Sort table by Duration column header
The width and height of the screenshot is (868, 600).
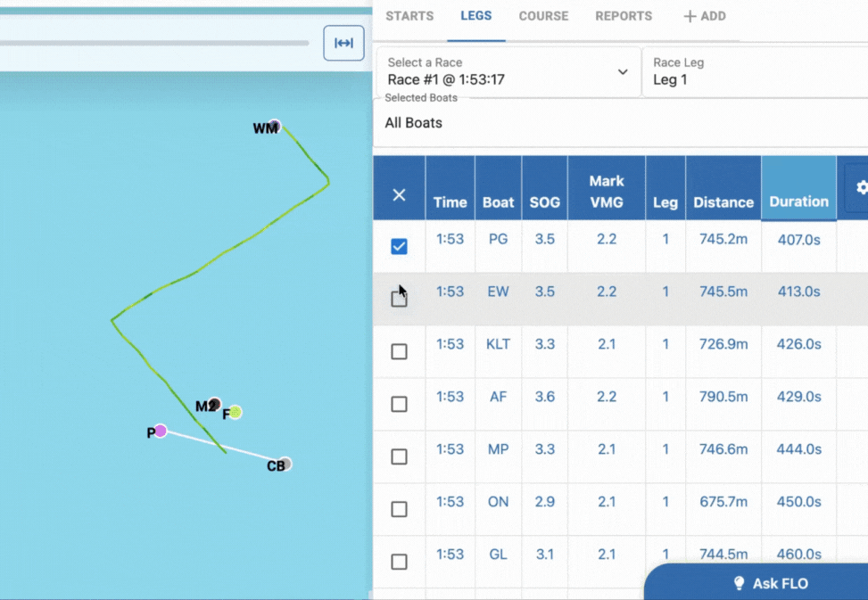tap(798, 201)
